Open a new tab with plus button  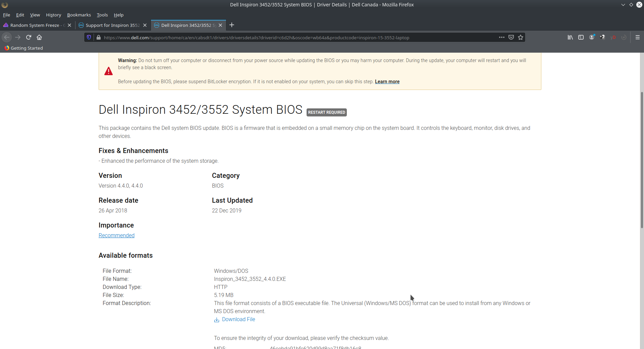click(232, 25)
